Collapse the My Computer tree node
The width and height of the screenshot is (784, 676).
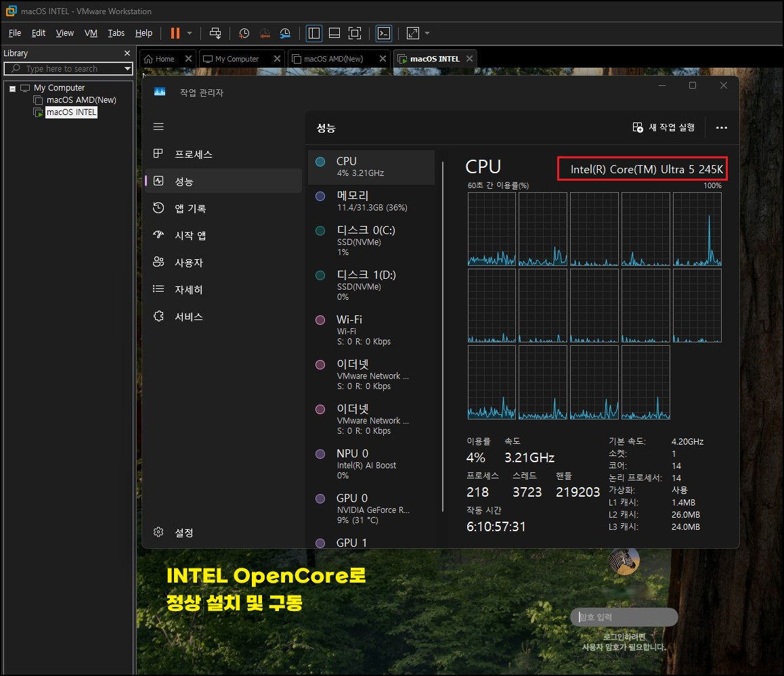coord(12,89)
